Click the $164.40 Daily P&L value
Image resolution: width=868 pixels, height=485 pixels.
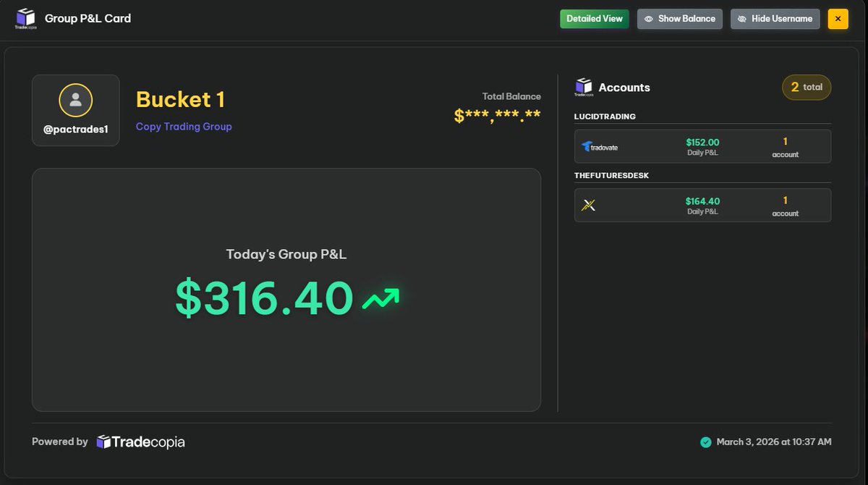pos(702,201)
